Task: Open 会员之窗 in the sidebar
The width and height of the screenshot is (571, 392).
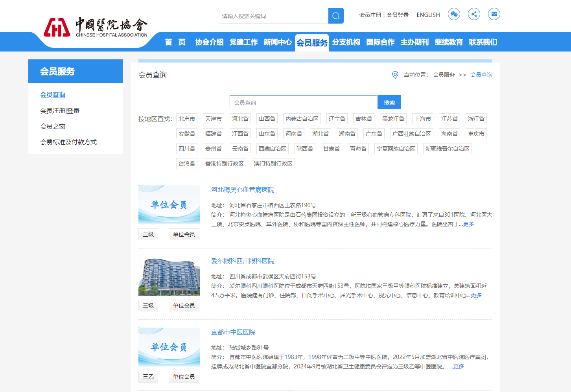Action: coord(53,126)
